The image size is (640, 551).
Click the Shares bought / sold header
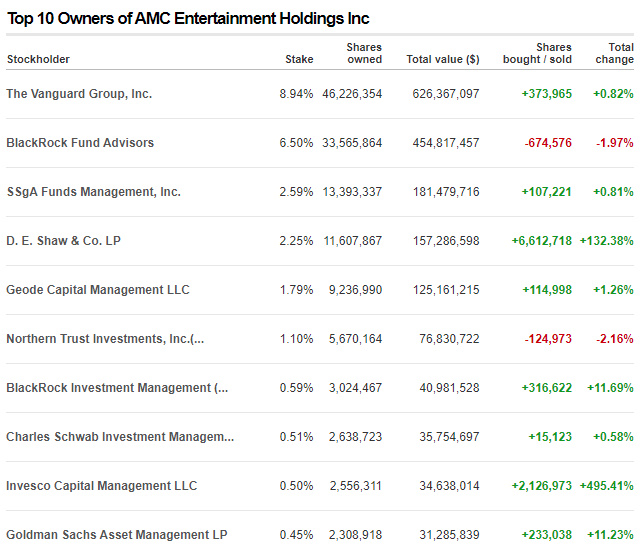click(537, 53)
